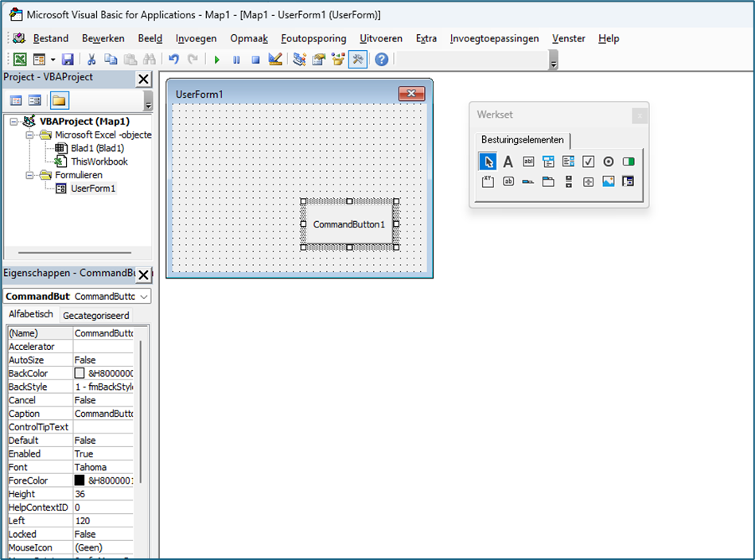Collapse the Formulieren folder in project tree
Image resolution: width=755 pixels, height=560 pixels.
point(30,175)
